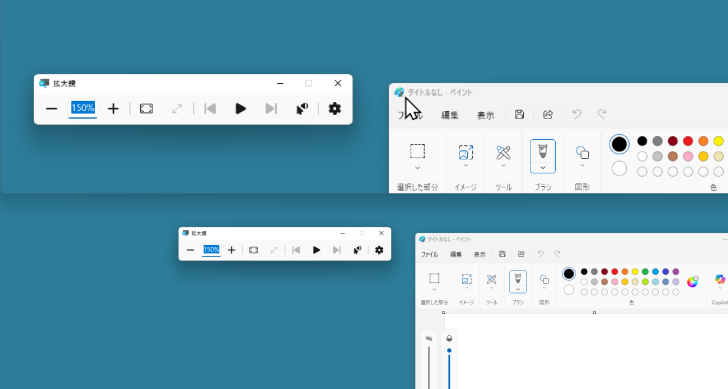Zoom in with plus in enlarged Magnifier toolbar
Screen dimensions: 728x389
point(113,109)
